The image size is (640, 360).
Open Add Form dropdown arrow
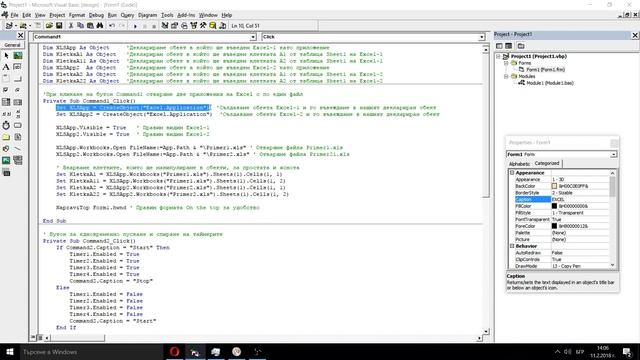pyautogui.click(x=30, y=26)
